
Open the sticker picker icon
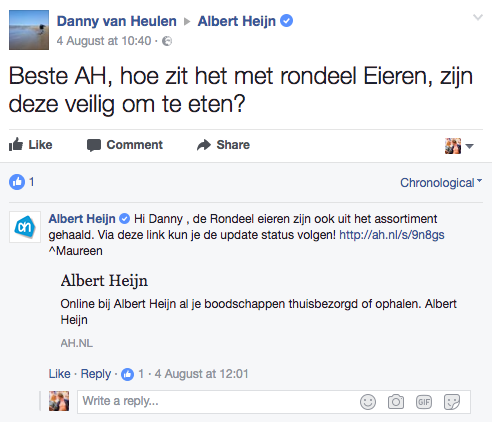(452, 402)
